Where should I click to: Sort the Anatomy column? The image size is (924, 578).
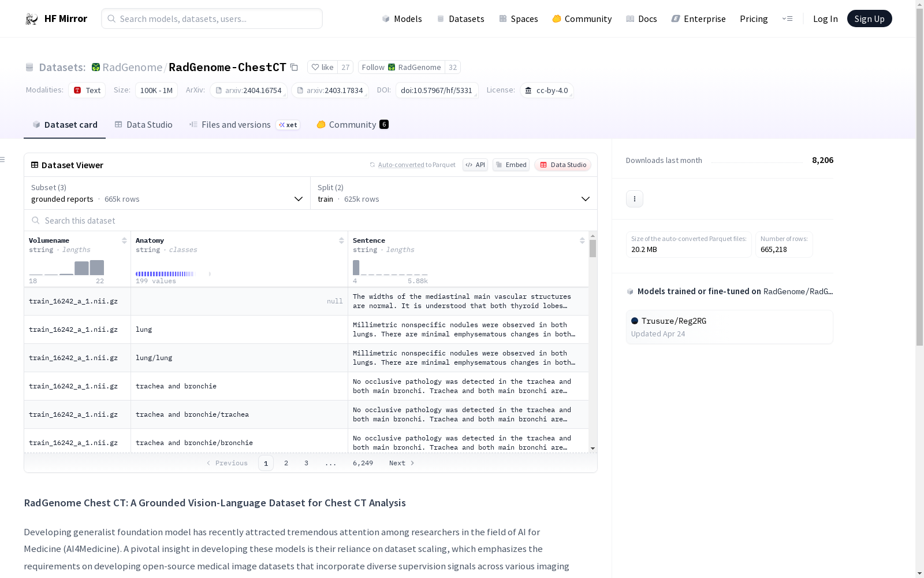(341, 240)
